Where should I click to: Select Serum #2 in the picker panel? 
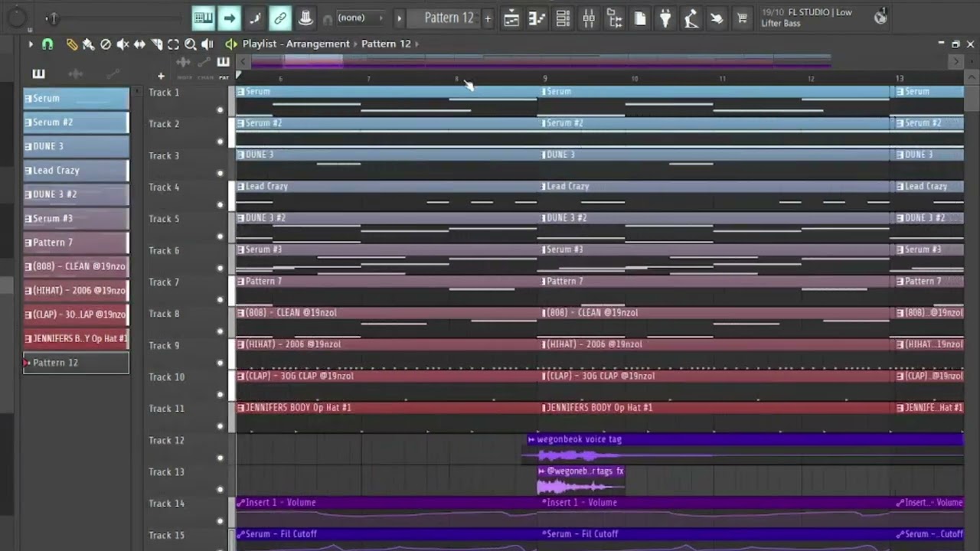coord(76,122)
